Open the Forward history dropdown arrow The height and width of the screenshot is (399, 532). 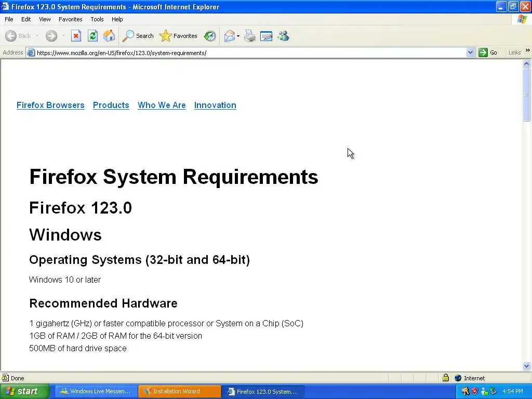pyautogui.click(x=63, y=36)
